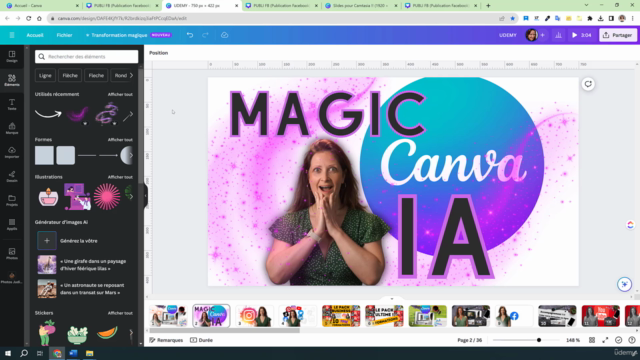Open the Design panel in sidebar
640x360 pixels.
[x=12, y=56]
